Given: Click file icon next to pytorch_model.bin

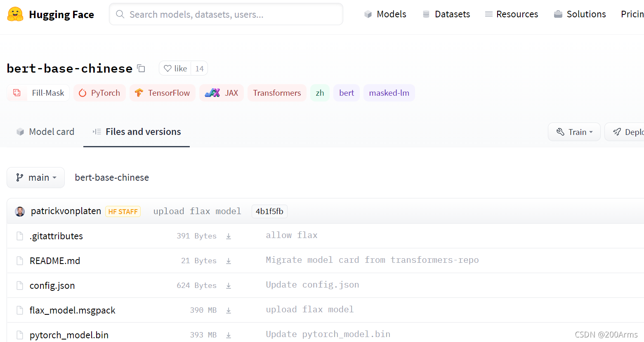Looking at the screenshot, I should click(x=20, y=335).
